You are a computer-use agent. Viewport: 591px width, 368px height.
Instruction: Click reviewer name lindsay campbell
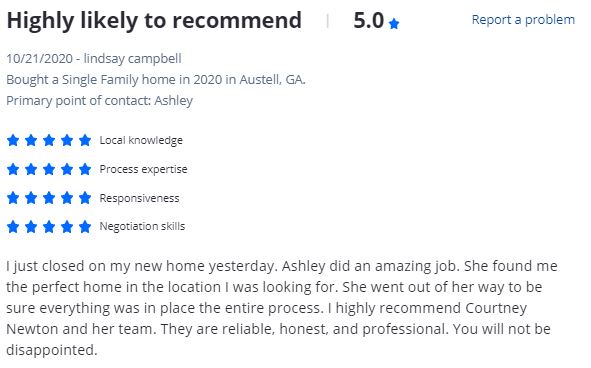coord(132,59)
